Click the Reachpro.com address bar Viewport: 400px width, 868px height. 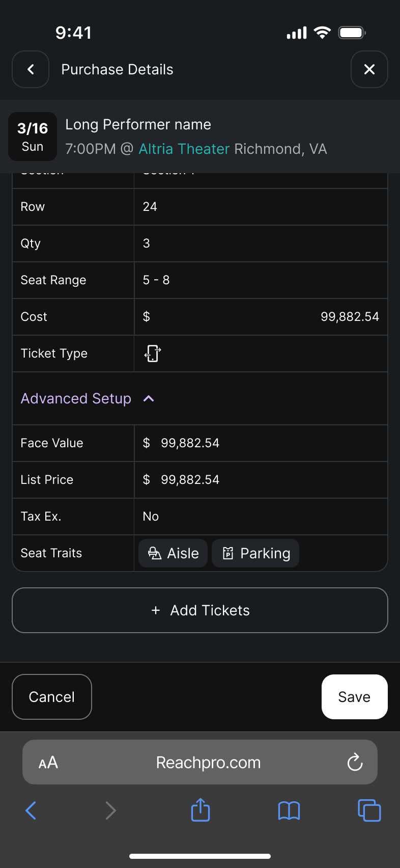208,763
